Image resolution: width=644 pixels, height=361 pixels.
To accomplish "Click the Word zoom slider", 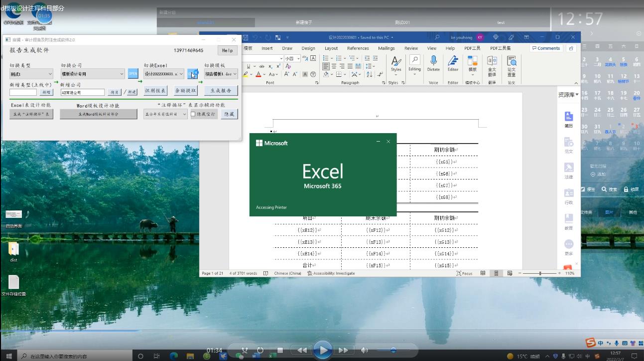I will click(x=539, y=273).
